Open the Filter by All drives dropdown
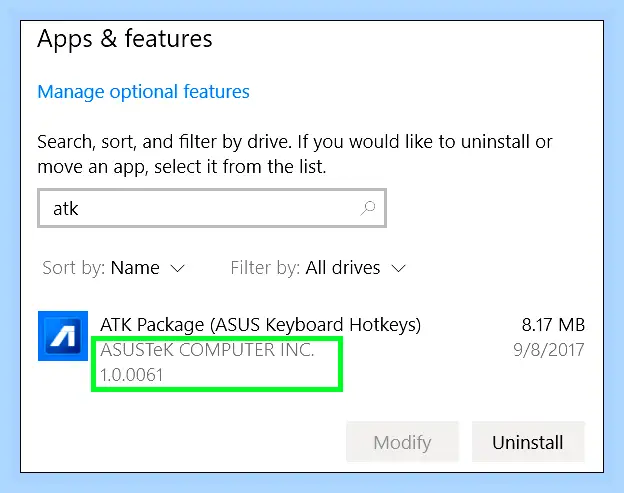Viewport: 624px width, 493px height. [x=318, y=268]
